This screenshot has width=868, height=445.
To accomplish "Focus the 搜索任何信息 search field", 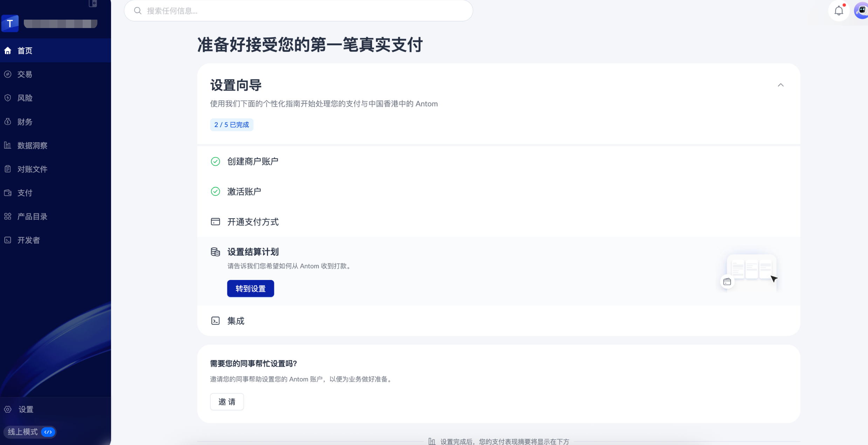I will pyautogui.click(x=298, y=11).
